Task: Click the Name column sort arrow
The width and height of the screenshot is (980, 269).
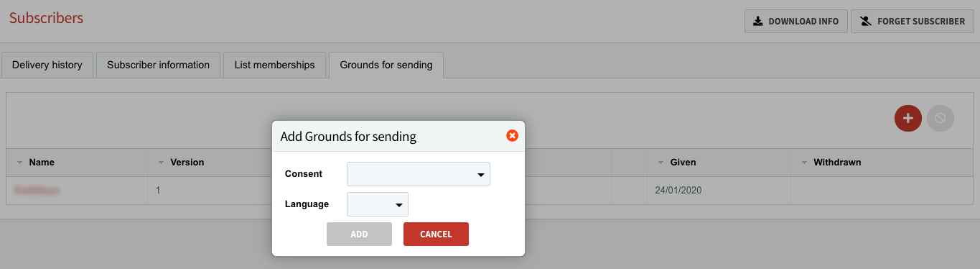Action: point(19,163)
